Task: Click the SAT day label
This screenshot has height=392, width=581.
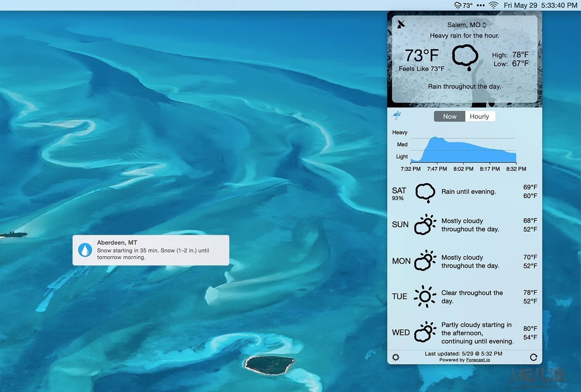Action: pos(399,191)
